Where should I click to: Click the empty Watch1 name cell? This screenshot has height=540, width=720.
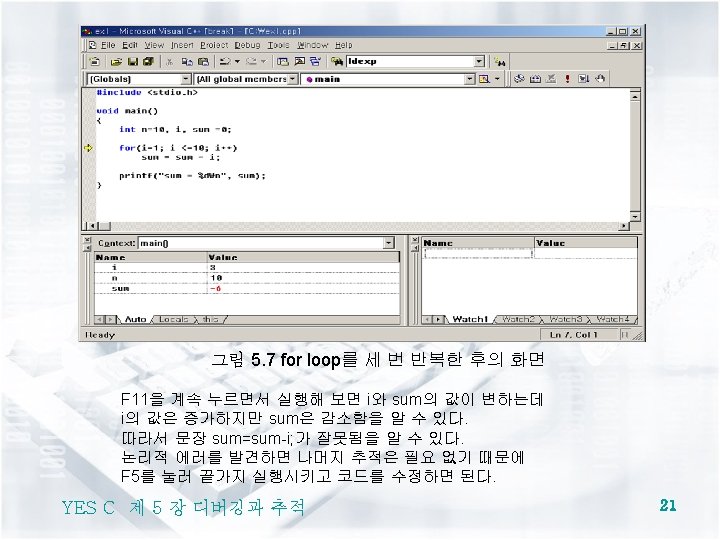coord(478,253)
